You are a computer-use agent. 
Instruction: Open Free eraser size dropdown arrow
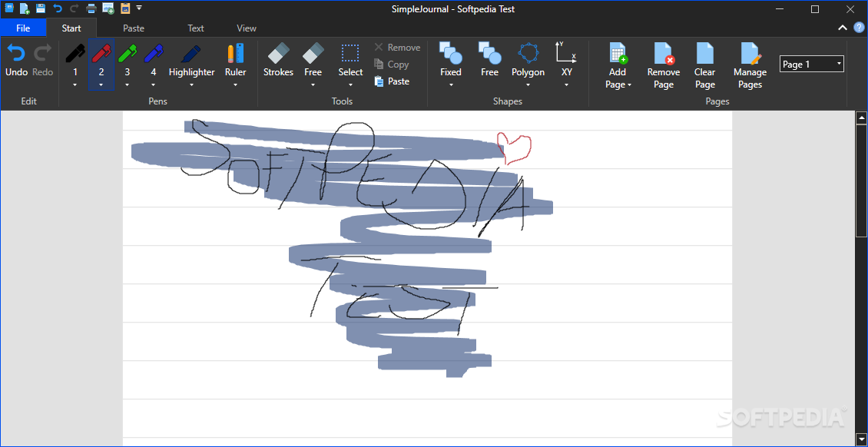pos(313,85)
